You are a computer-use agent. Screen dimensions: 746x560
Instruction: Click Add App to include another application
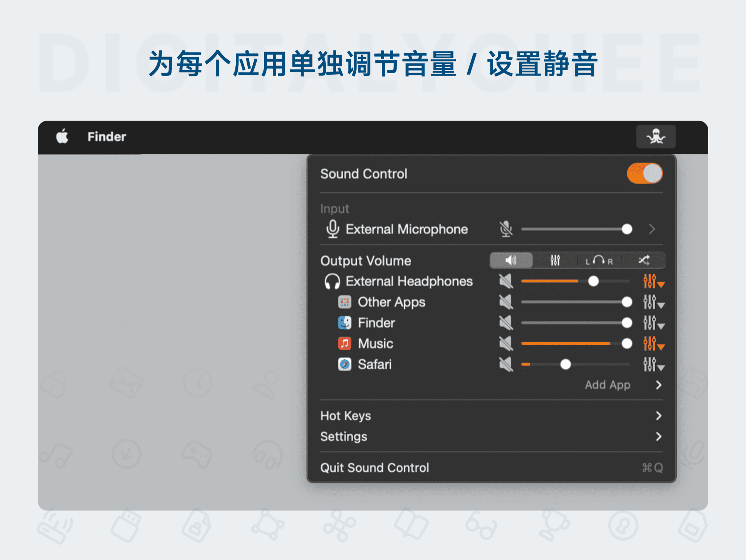[608, 385]
